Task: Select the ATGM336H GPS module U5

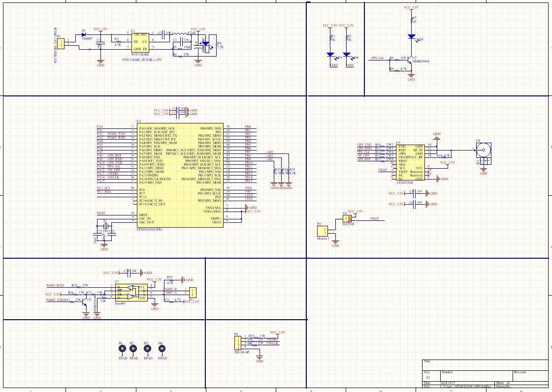Action: tap(410, 162)
